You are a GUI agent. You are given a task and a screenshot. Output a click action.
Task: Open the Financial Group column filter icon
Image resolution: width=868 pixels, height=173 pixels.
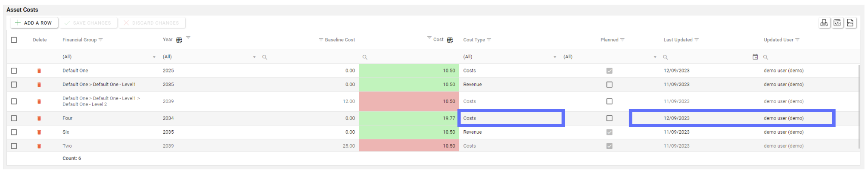tap(101, 40)
